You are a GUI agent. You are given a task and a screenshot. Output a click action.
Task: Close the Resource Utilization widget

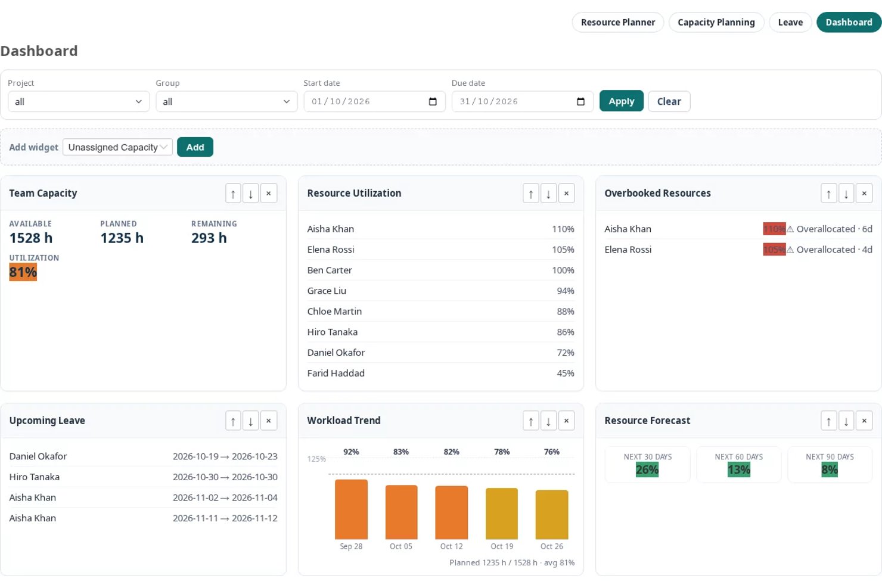[566, 194]
